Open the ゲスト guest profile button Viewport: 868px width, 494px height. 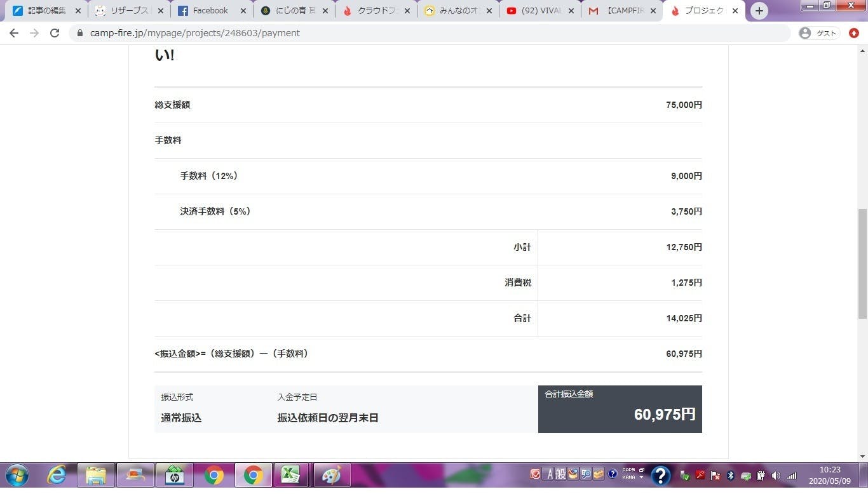coord(818,33)
